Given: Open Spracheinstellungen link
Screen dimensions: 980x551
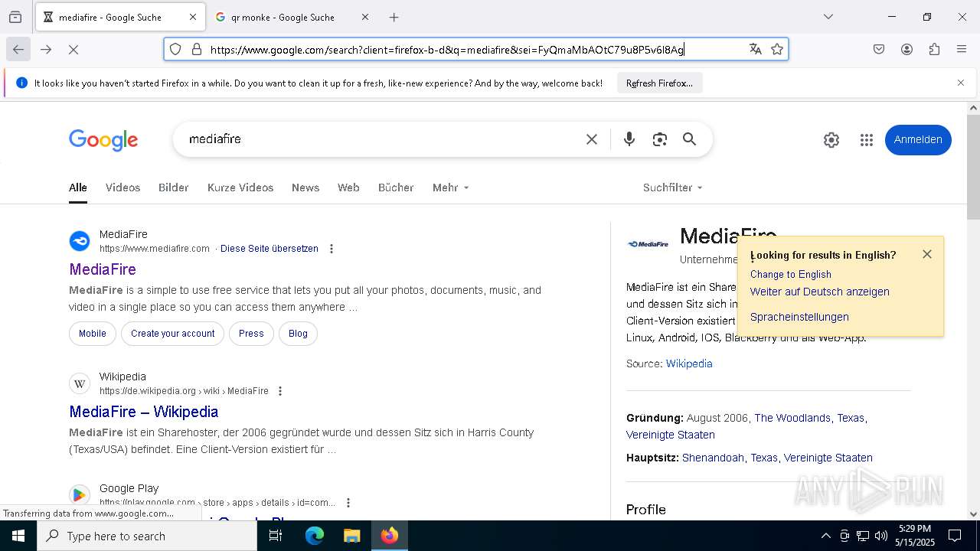Looking at the screenshot, I should (799, 317).
